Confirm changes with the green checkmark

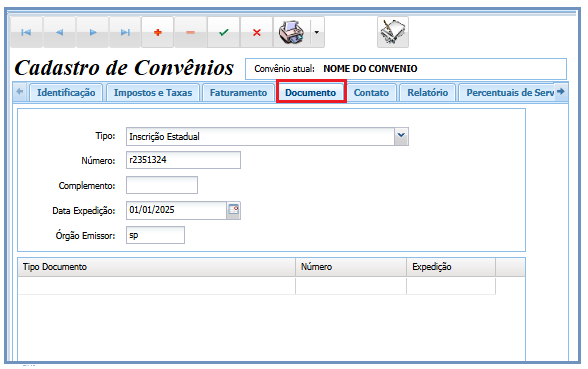(224, 33)
